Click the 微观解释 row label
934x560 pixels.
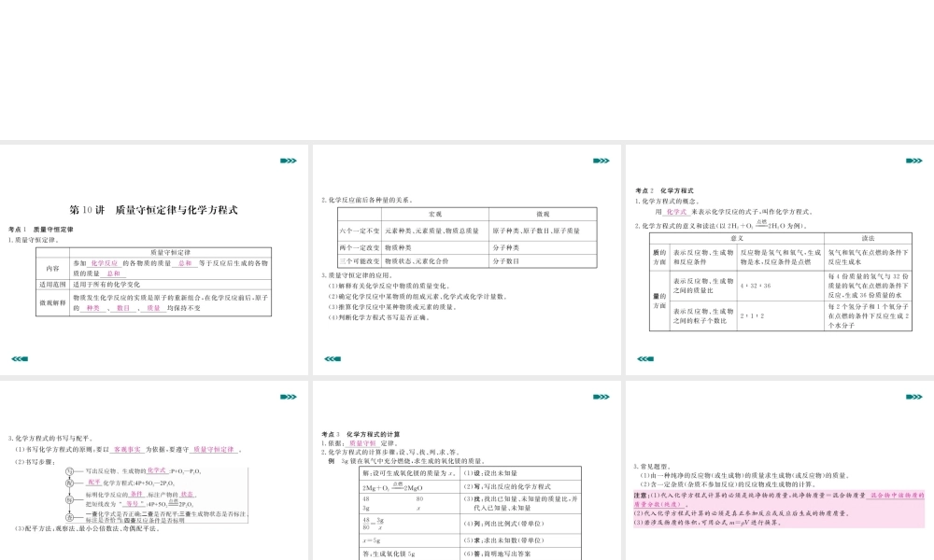[53, 303]
